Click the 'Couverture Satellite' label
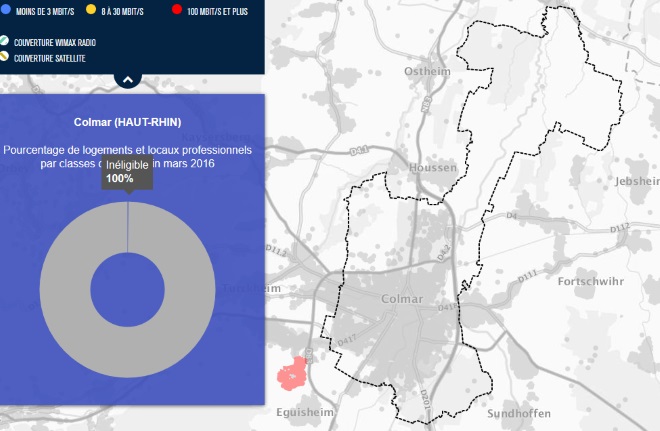 (x=49, y=58)
